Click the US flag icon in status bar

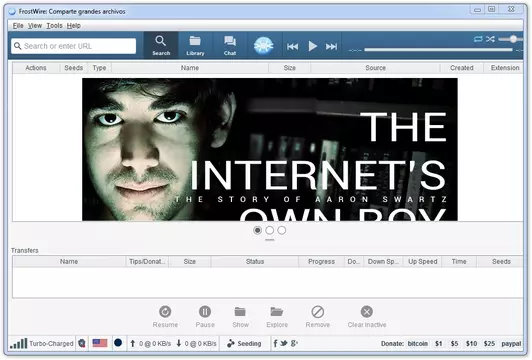[100, 343]
